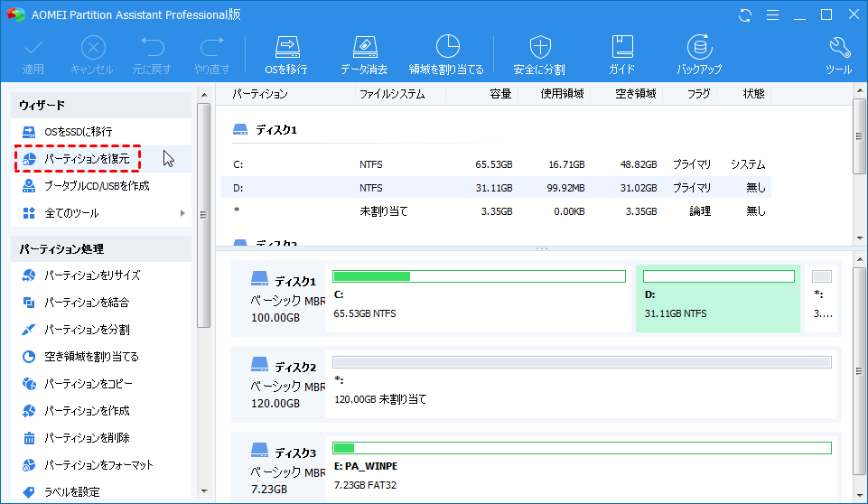
Task: Sort by 使用領域 column header
Action: coord(562,94)
